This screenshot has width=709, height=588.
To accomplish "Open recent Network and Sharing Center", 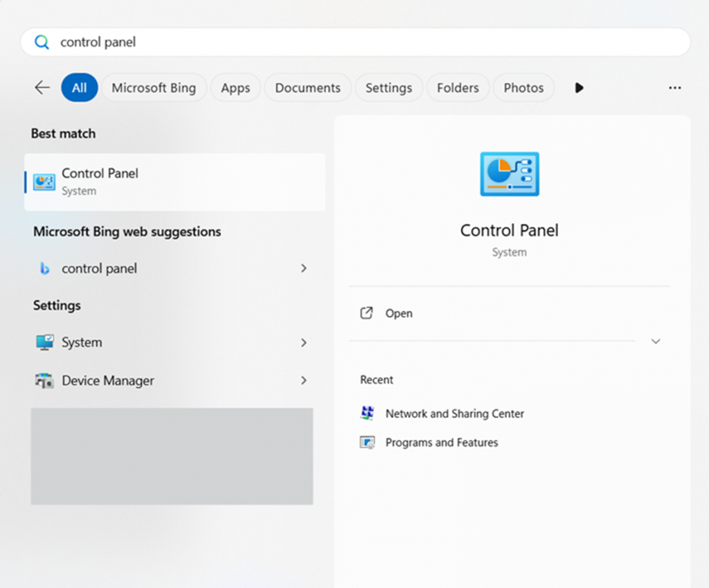I will (x=454, y=413).
